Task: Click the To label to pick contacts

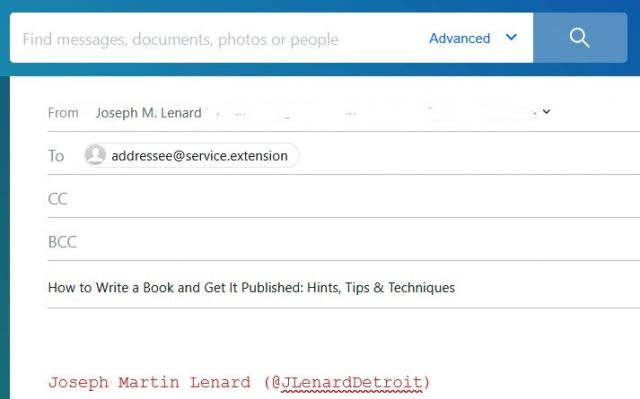Action: (x=56, y=156)
